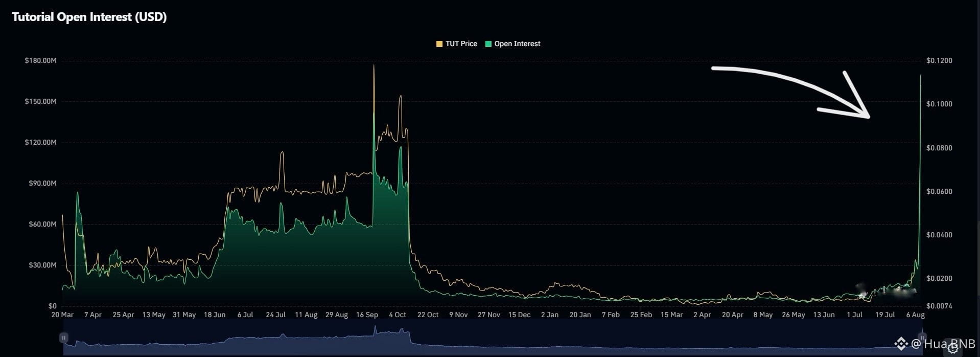Image resolution: width=980 pixels, height=357 pixels.
Task: Click the 2 Jan date label
Action: pos(550,315)
